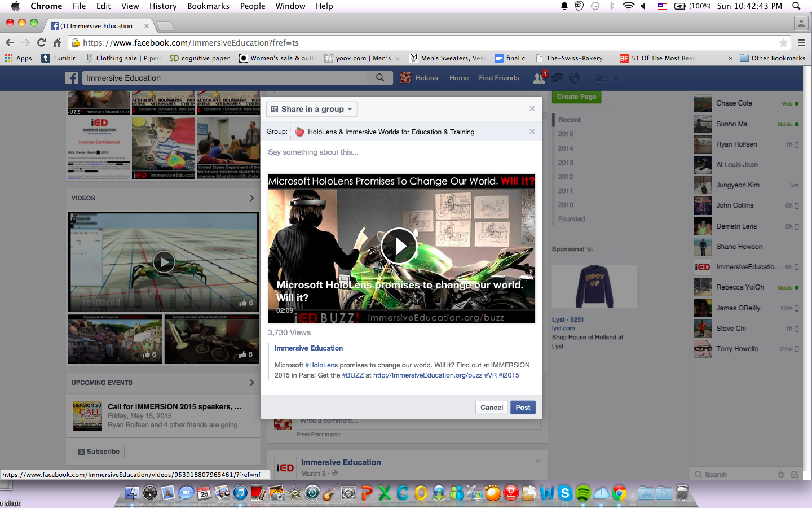Jump to 2015 in the timeline

(566, 134)
